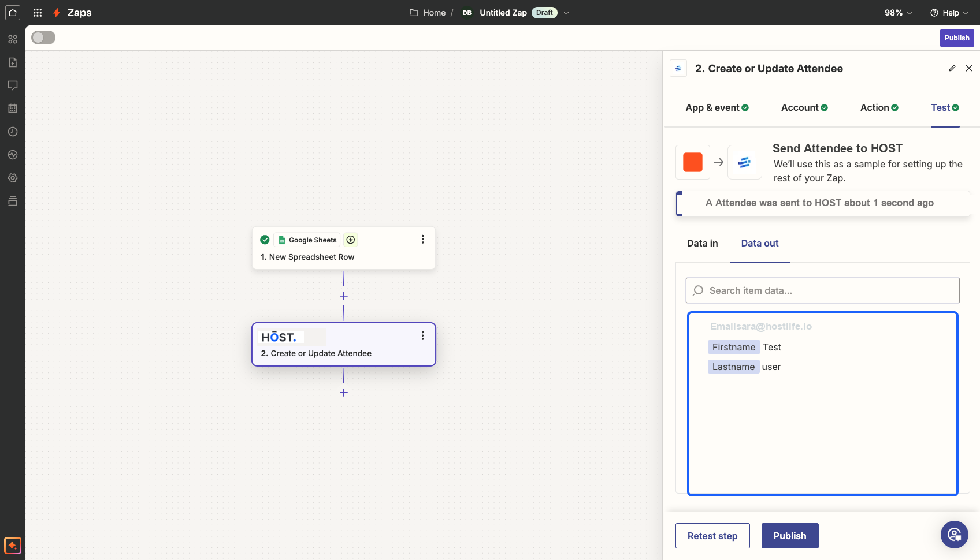The image size is (980, 560).
Task: Open the versions stack icon in sidebar
Action: click(x=13, y=201)
